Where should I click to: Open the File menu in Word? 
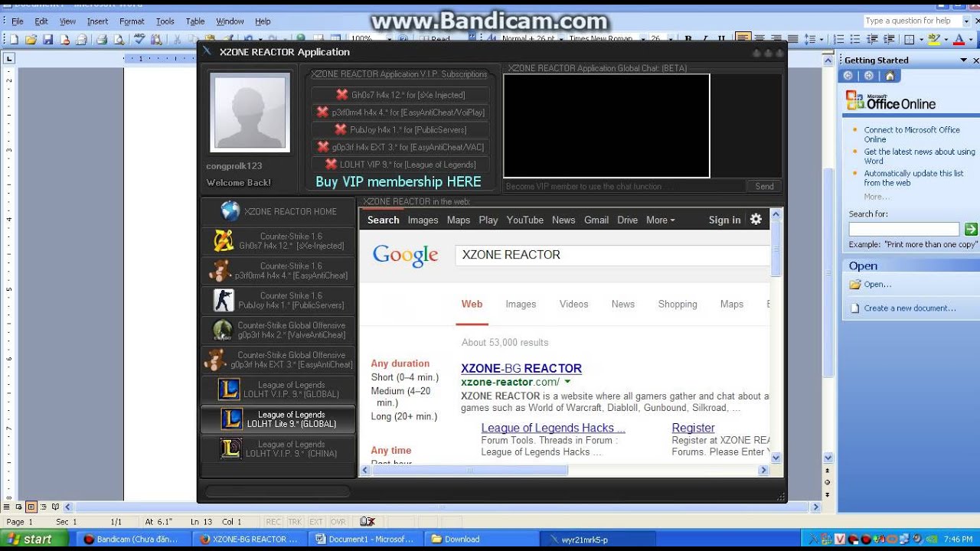(18, 21)
